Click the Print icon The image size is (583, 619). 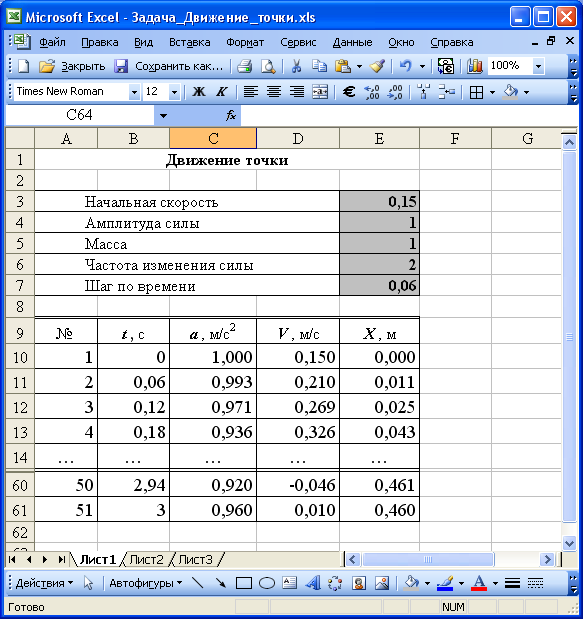(x=245, y=66)
